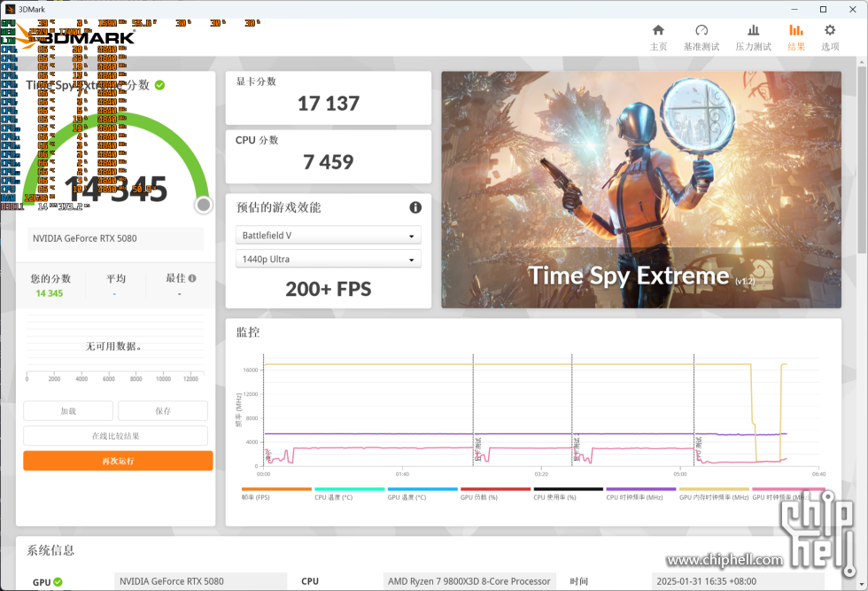Toggle the CPU 使用率 black legend swatch
The width and height of the screenshot is (868, 591).
click(568, 489)
